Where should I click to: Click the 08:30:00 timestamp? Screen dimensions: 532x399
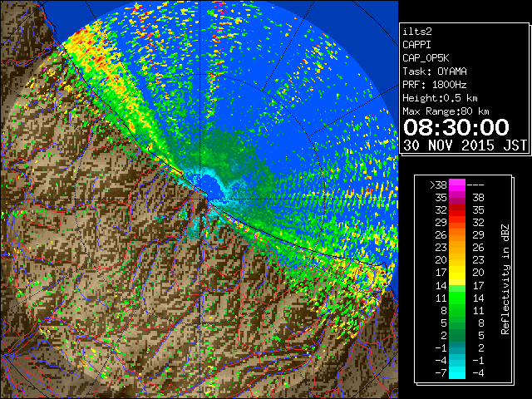pos(456,127)
